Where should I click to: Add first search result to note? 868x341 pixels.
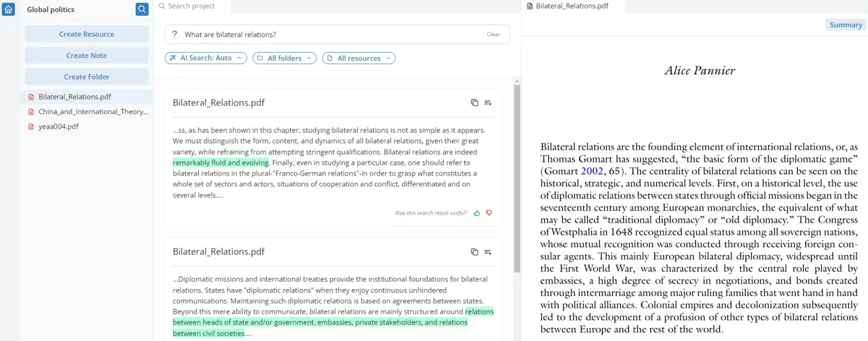coord(488,103)
